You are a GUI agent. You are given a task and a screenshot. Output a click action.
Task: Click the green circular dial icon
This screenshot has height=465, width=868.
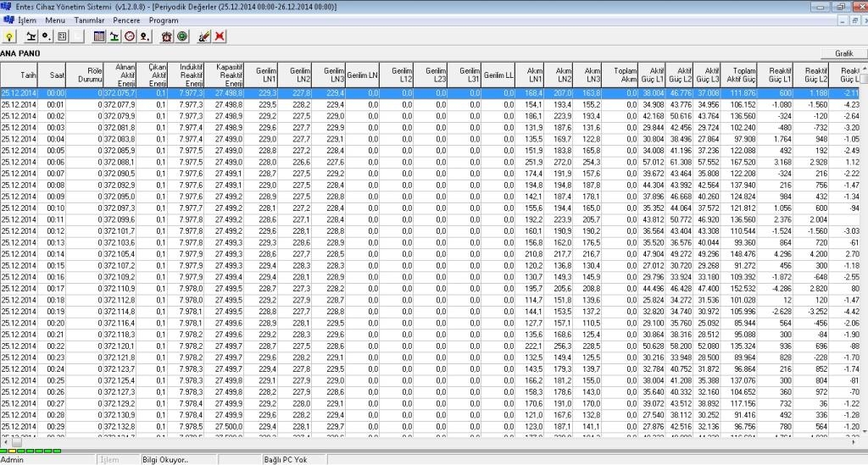(182, 37)
